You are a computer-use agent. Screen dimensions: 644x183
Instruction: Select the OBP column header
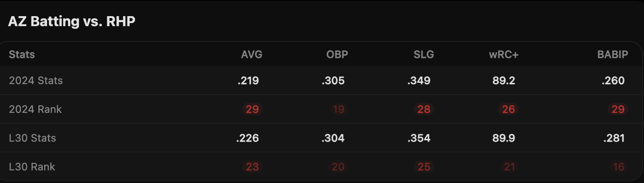click(x=337, y=54)
